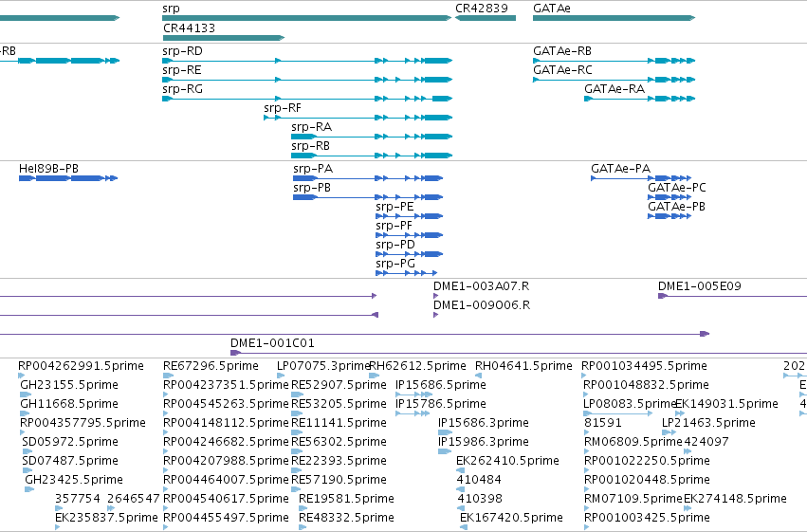This screenshot has width=807, height=532.
Task: Select transcript GATAe-RC
Action: point(614,80)
